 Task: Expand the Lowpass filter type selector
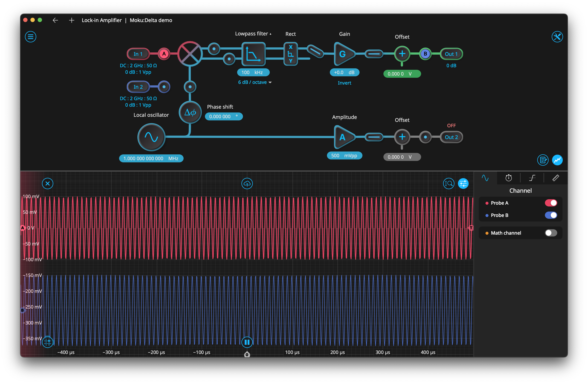pos(253,34)
